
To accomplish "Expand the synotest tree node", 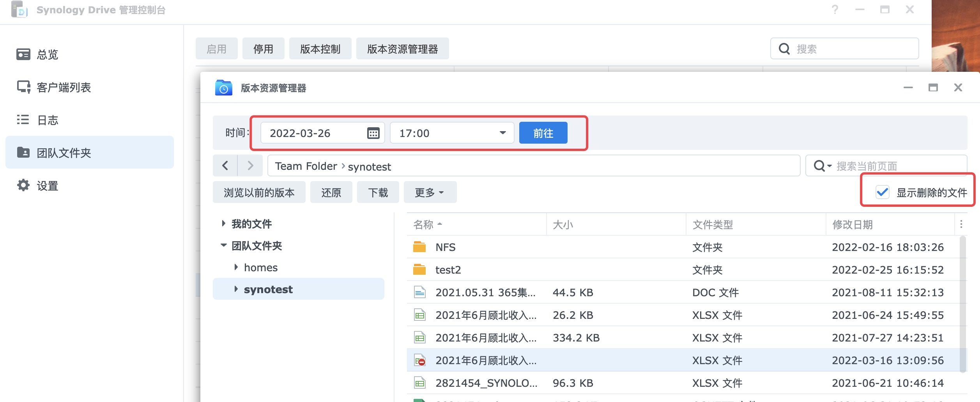I will coord(236,289).
